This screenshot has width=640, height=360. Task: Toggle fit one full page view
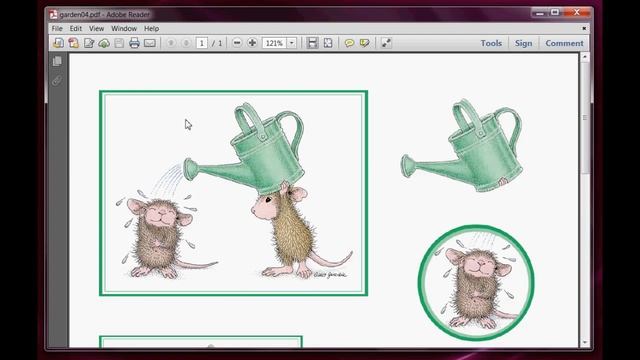[328, 43]
